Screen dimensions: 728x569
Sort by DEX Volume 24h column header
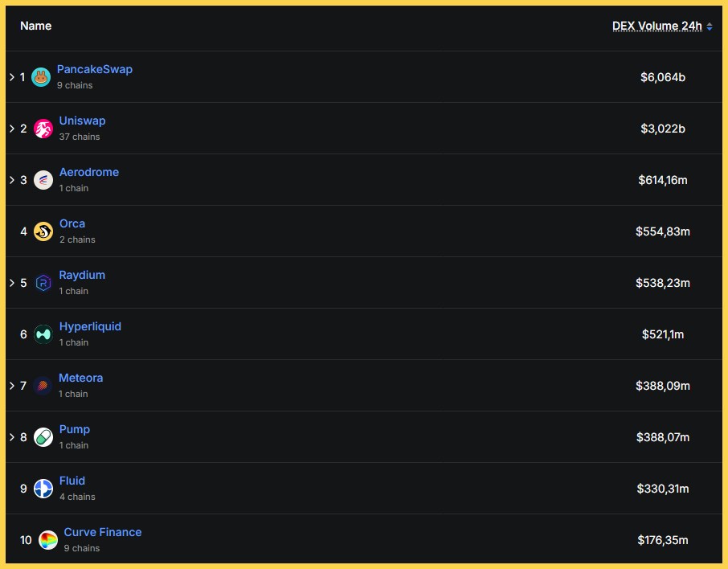(657, 26)
